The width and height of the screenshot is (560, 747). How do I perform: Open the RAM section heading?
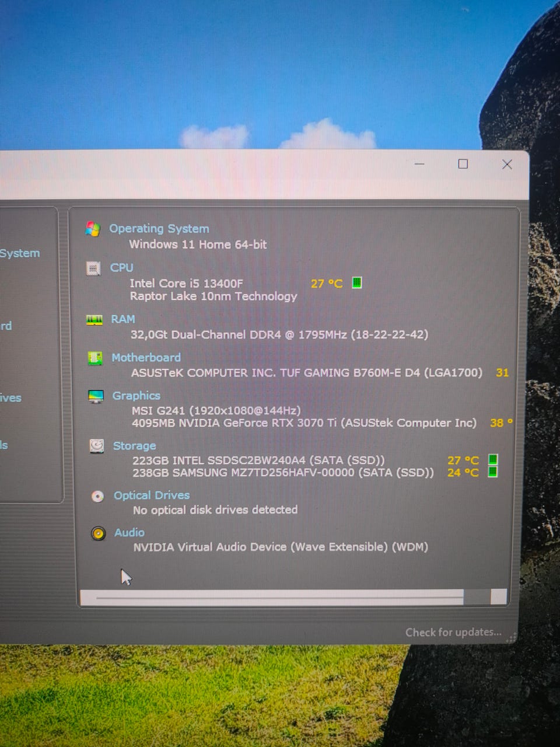[123, 319]
